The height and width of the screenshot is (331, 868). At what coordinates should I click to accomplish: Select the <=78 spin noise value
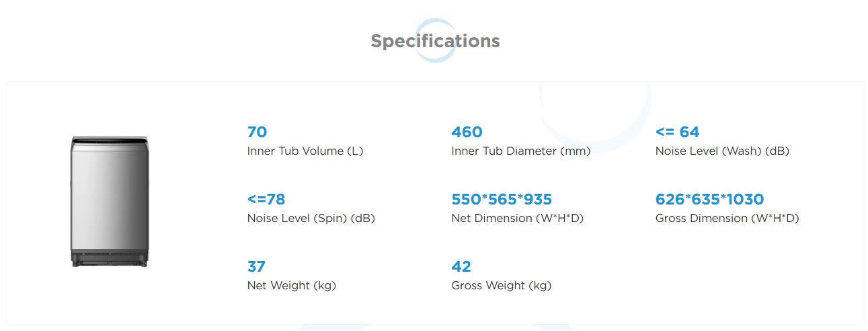(x=266, y=199)
